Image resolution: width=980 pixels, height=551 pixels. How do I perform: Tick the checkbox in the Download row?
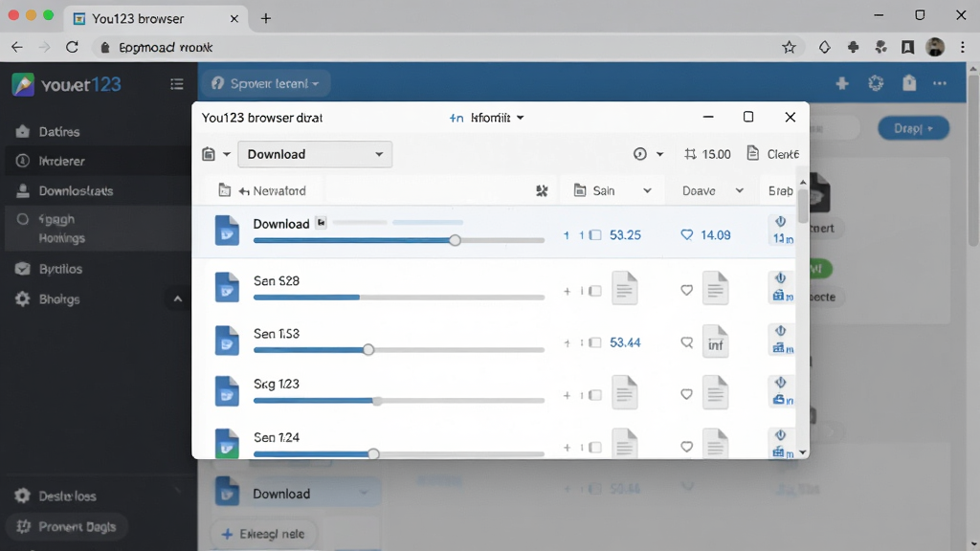tap(595, 235)
